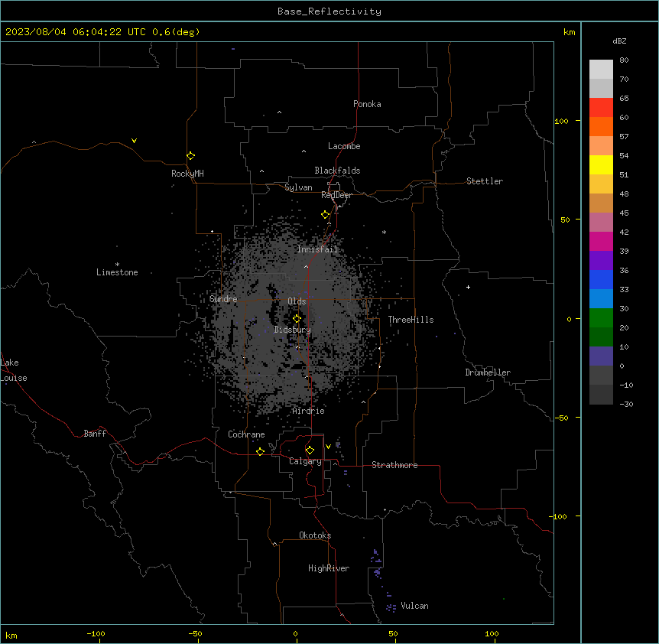Click the Calgary label
Screen dimensions: 659x644
pos(305,461)
